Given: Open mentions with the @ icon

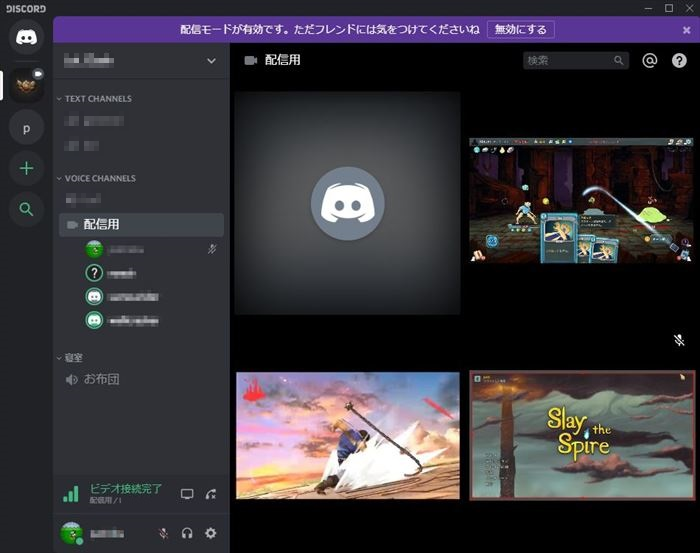Looking at the screenshot, I should click(650, 60).
